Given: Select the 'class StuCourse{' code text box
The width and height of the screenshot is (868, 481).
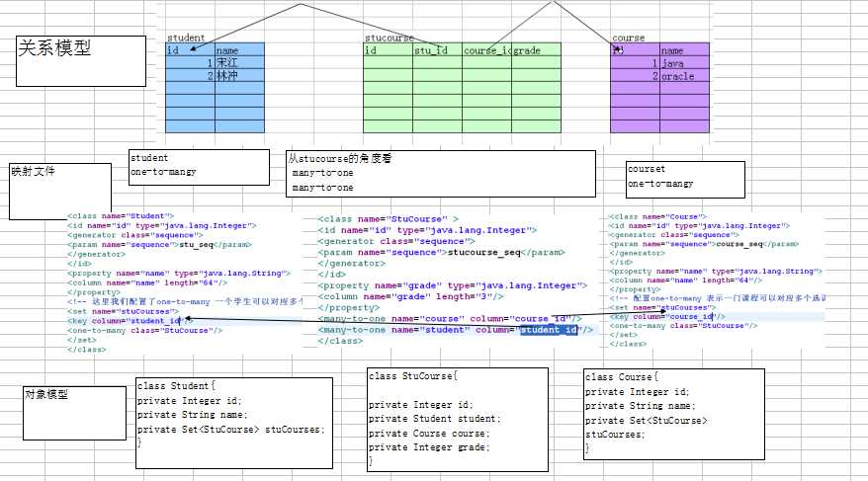Looking at the screenshot, I should [458, 420].
